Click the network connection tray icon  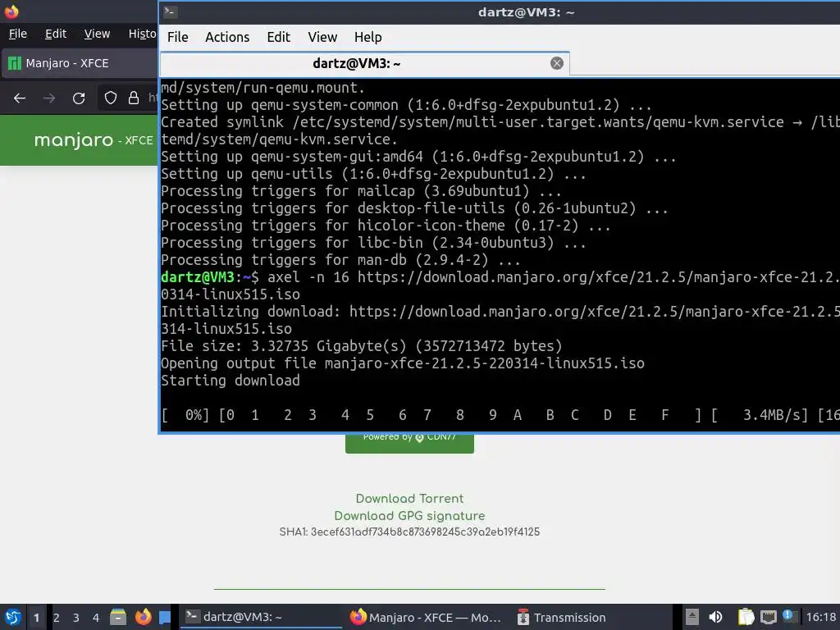768,617
